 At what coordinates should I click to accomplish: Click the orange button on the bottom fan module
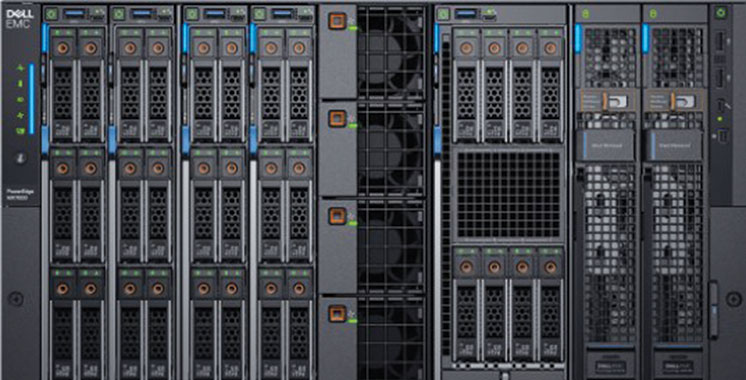coord(337,313)
